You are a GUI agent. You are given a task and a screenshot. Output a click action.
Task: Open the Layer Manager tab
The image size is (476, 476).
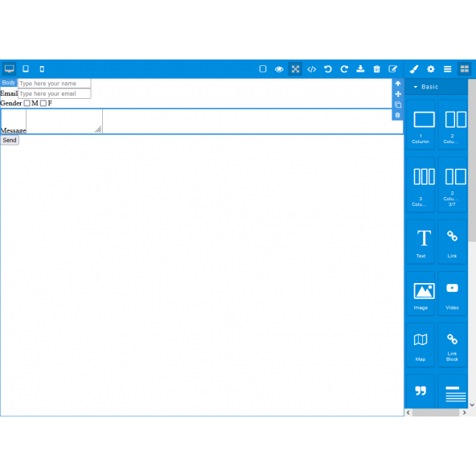(448, 69)
